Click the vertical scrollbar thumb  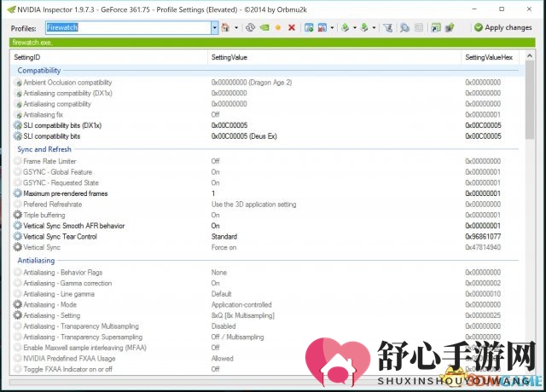click(x=530, y=101)
